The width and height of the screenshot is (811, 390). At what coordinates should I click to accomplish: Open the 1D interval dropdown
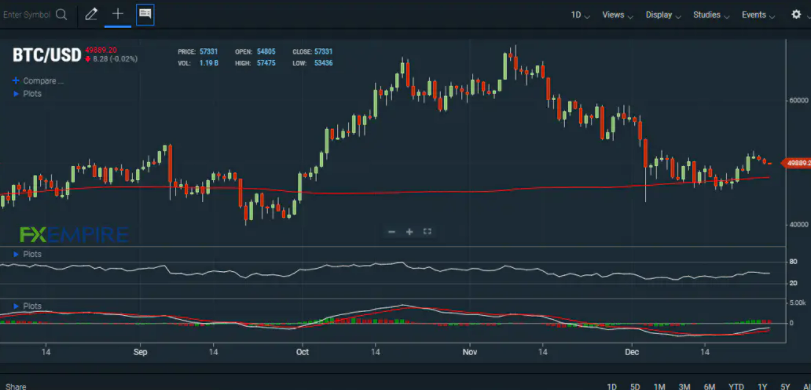(x=580, y=15)
